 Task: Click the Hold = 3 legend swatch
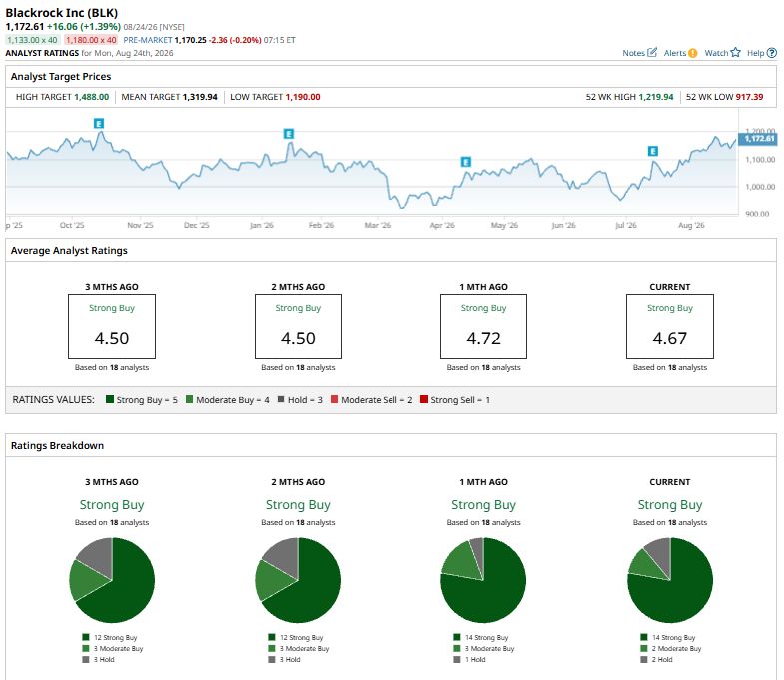[281, 399]
